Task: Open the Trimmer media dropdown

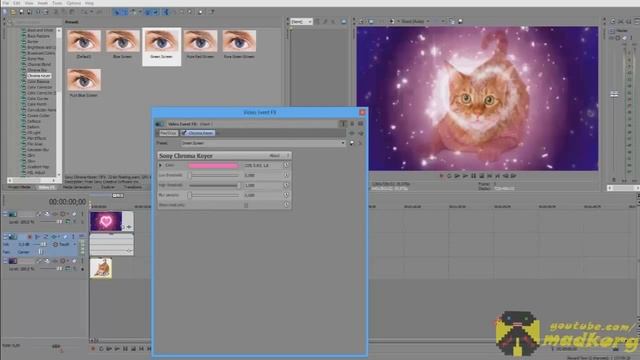Action: (x=302, y=21)
